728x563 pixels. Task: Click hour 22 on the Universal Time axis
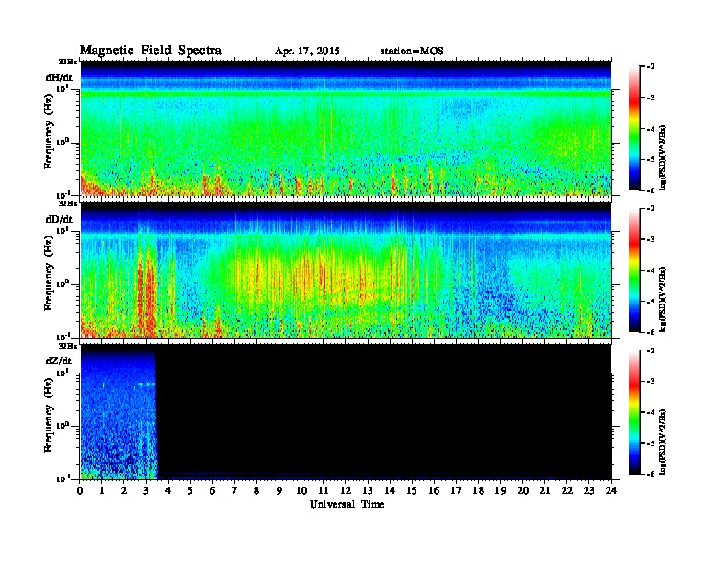[567, 490]
